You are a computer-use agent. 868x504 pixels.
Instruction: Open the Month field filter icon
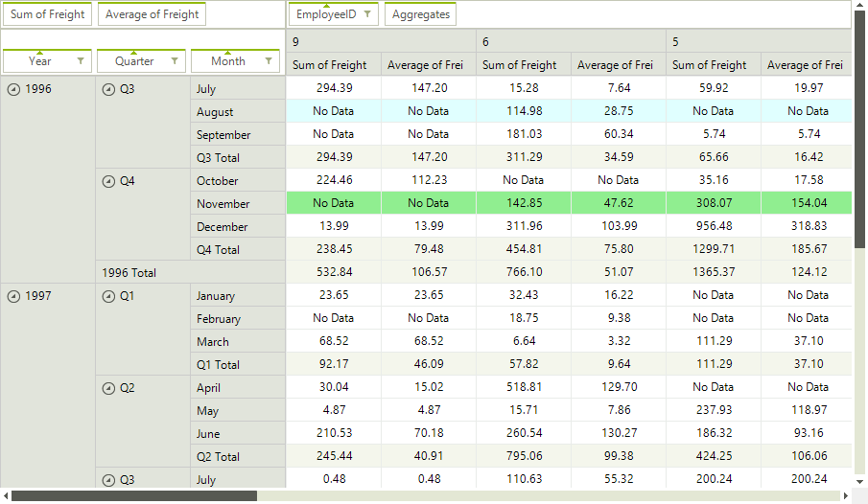[270, 61]
